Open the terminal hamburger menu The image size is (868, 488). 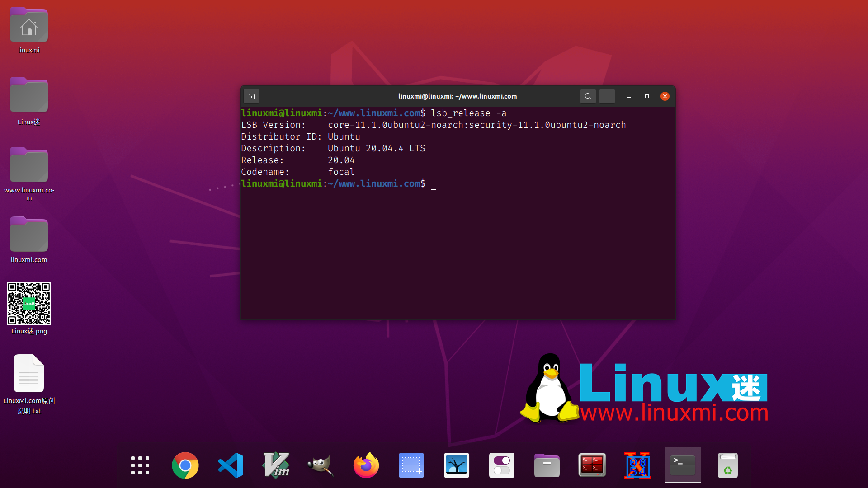coord(607,96)
